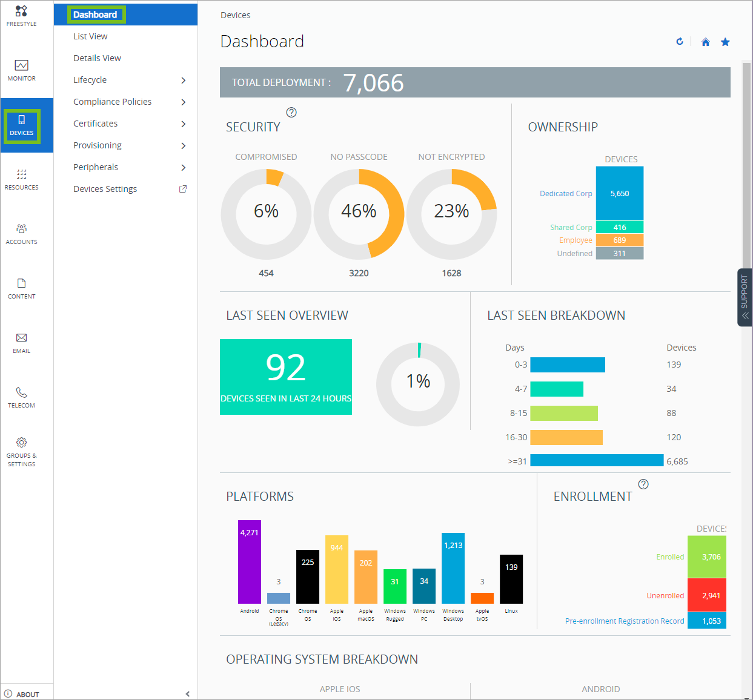
Task: Click the Apple iOS 944 bar
Action: point(337,569)
